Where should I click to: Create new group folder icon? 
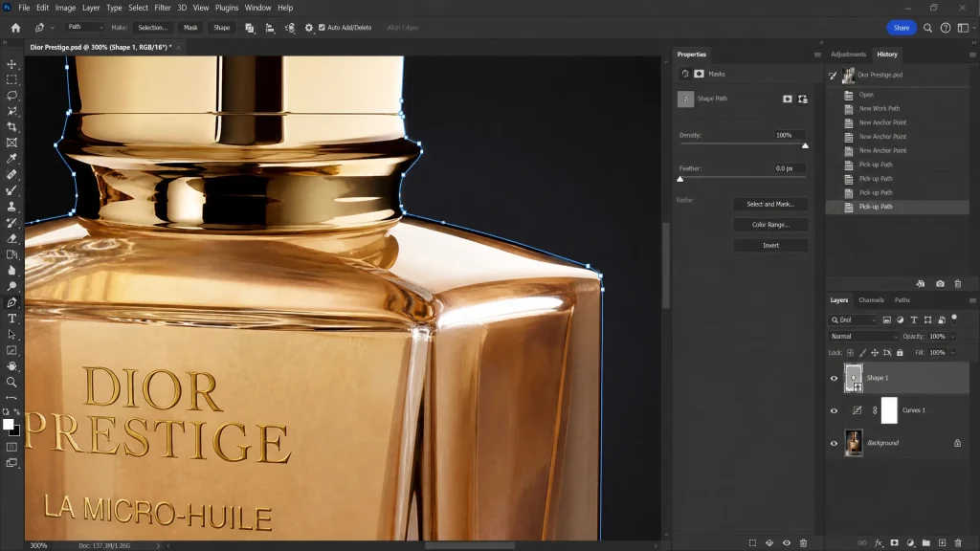[926, 543]
